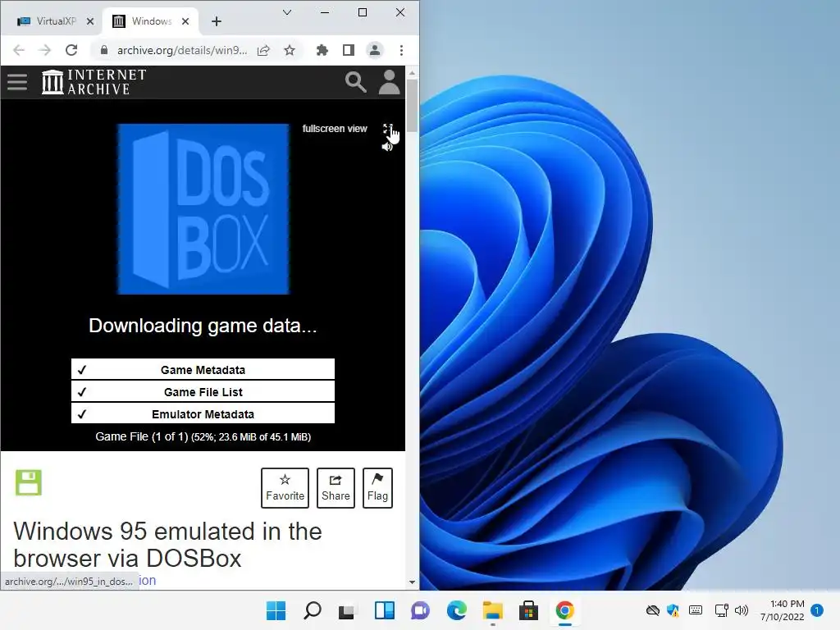Click the Emulator Metadata progress row
The image size is (840, 630).
tap(203, 413)
